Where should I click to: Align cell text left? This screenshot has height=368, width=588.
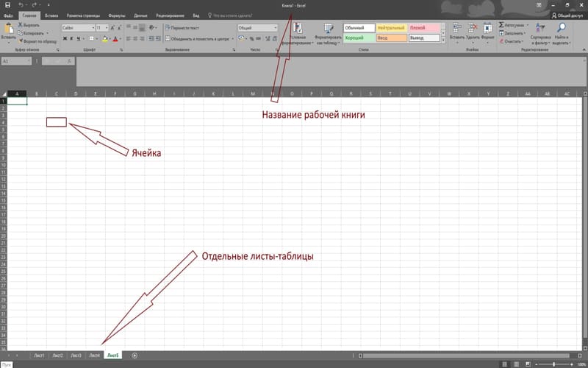click(x=129, y=39)
